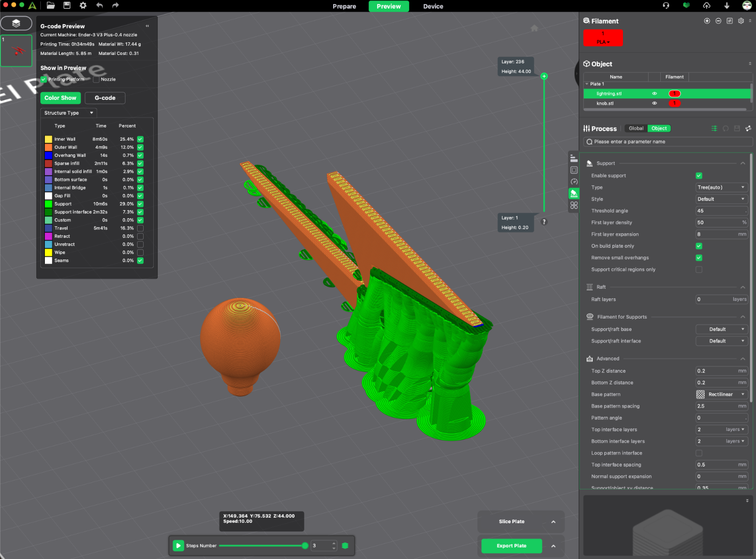Toggle On build plate only checkbox
The height and width of the screenshot is (559, 756).
(x=699, y=246)
